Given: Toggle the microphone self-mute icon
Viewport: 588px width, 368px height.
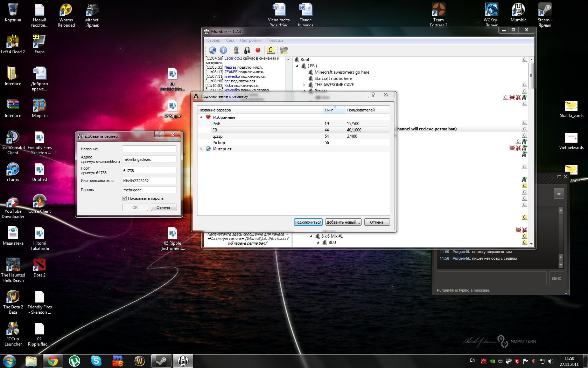Looking at the screenshot, I should 236,50.
